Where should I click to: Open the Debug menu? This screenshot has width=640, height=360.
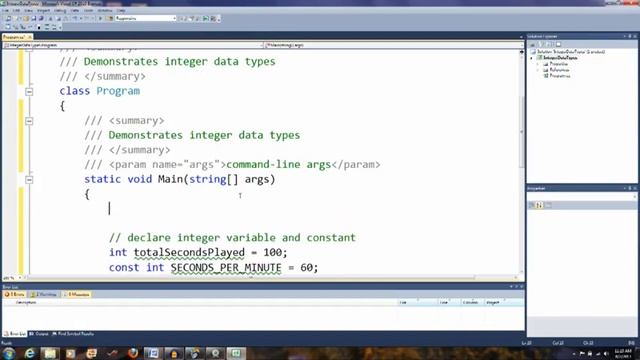(x=60, y=10)
